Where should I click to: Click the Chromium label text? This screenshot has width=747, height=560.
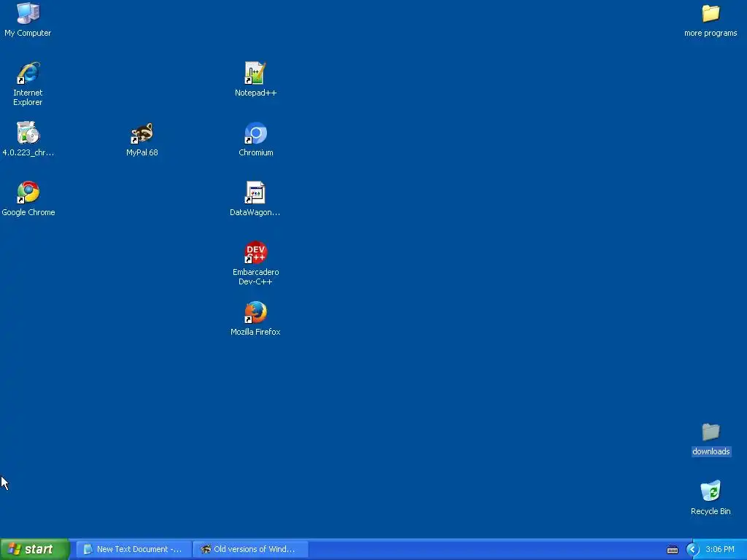pos(256,152)
